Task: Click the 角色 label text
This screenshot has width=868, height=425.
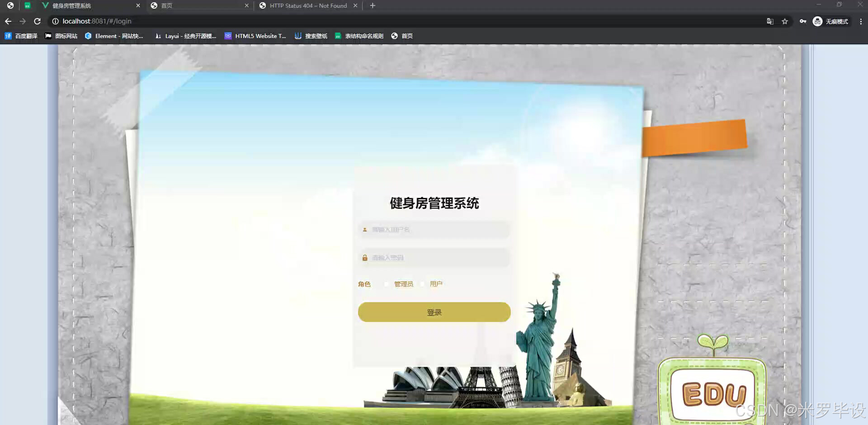Action: click(x=364, y=284)
